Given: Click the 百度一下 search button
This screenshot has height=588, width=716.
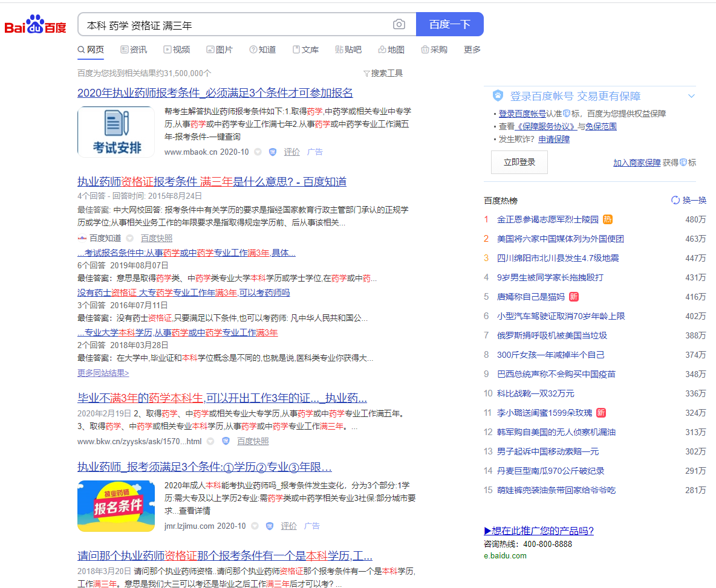Looking at the screenshot, I should coord(450,24).
